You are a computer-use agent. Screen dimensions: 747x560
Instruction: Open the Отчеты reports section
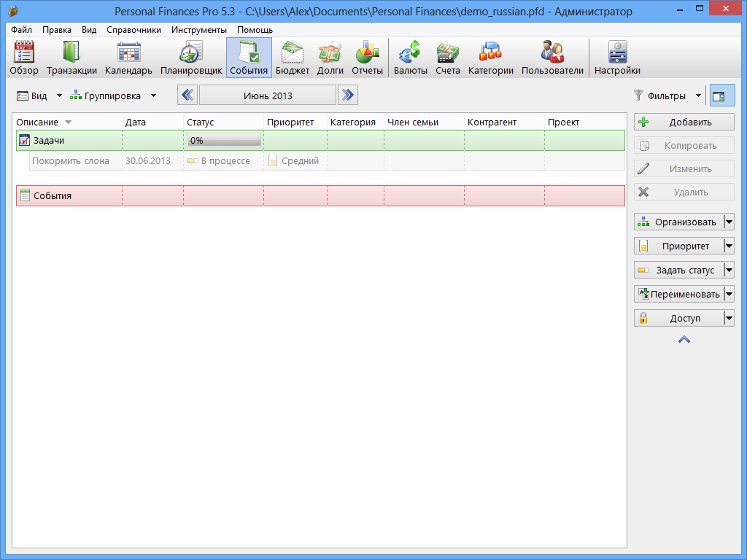coord(367,58)
